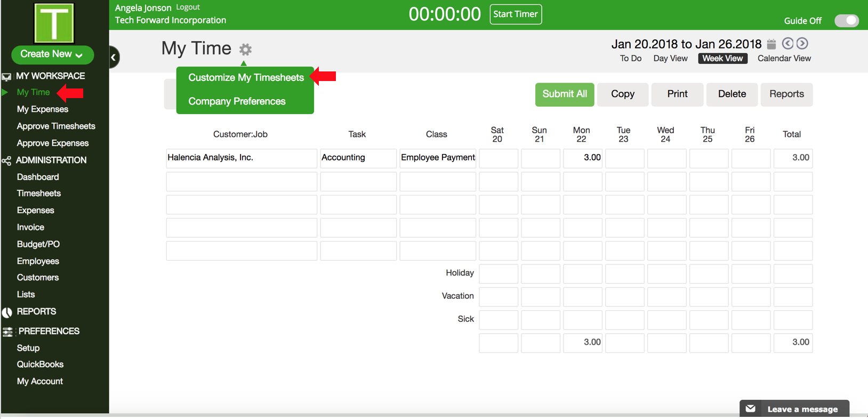
Task: Click the Reports pie chart icon
Action: pos(7,312)
